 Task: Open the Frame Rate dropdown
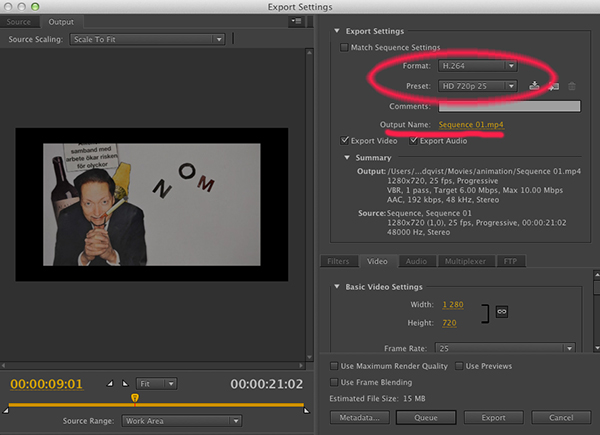click(x=505, y=348)
